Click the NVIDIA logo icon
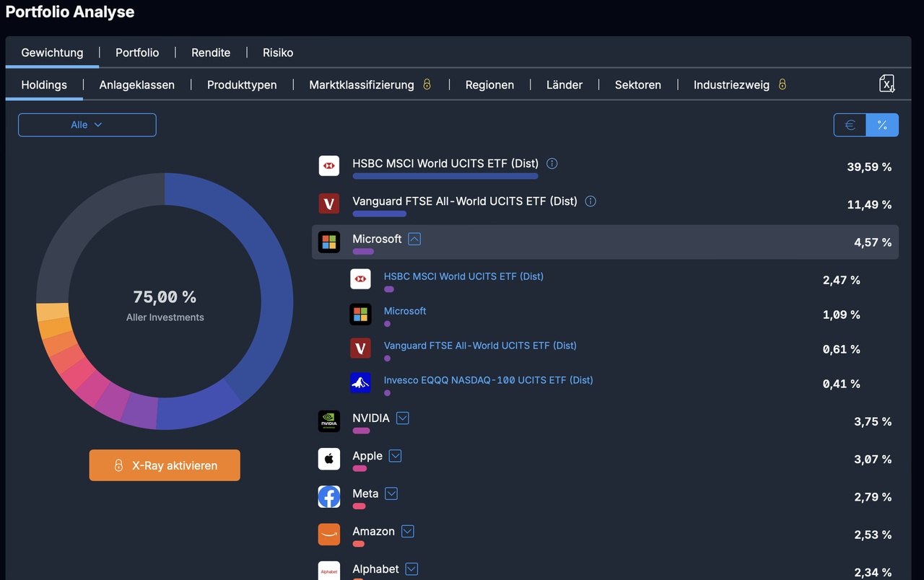This screenshot has width=924, height=580. point(329,421)
